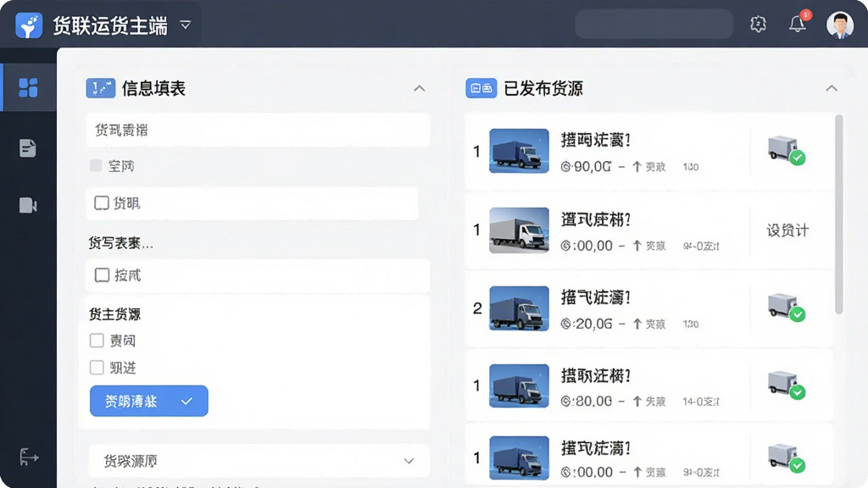868x488 pixels.
Task: Focus the first text field under 信息填表
Action: point(258,130)
